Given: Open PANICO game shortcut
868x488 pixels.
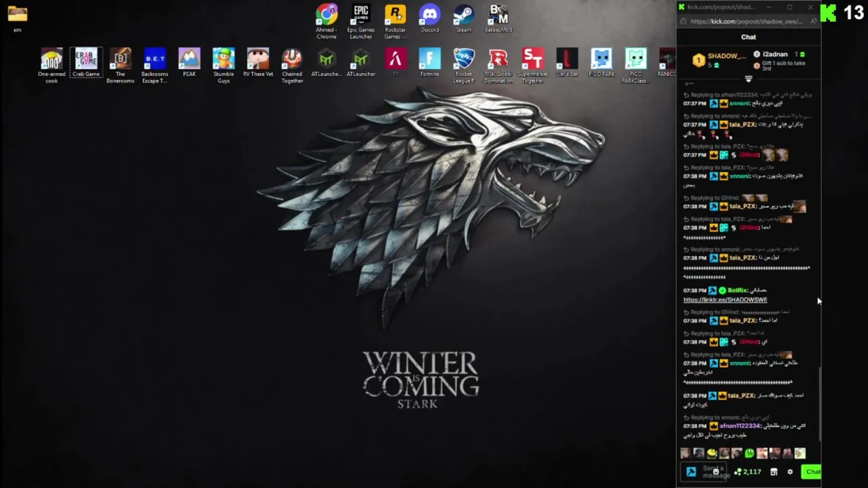Looking at the screenshot, I should point(667,62).
